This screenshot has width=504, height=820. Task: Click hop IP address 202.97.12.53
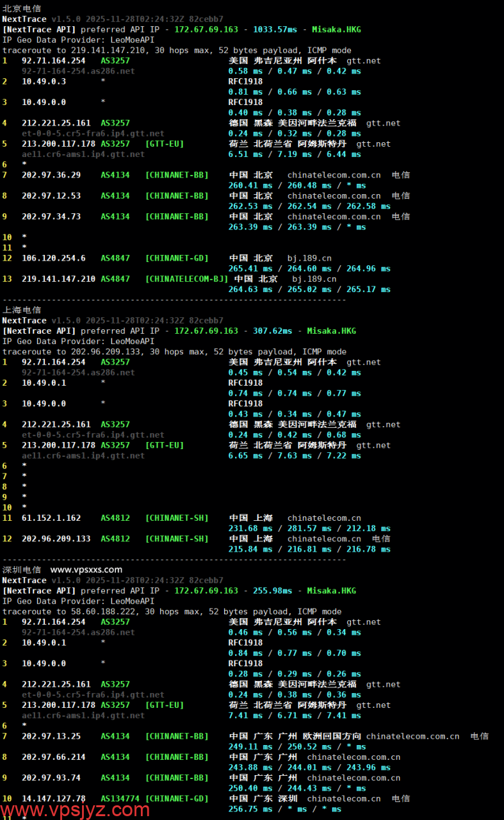click(x=51, y=196)
